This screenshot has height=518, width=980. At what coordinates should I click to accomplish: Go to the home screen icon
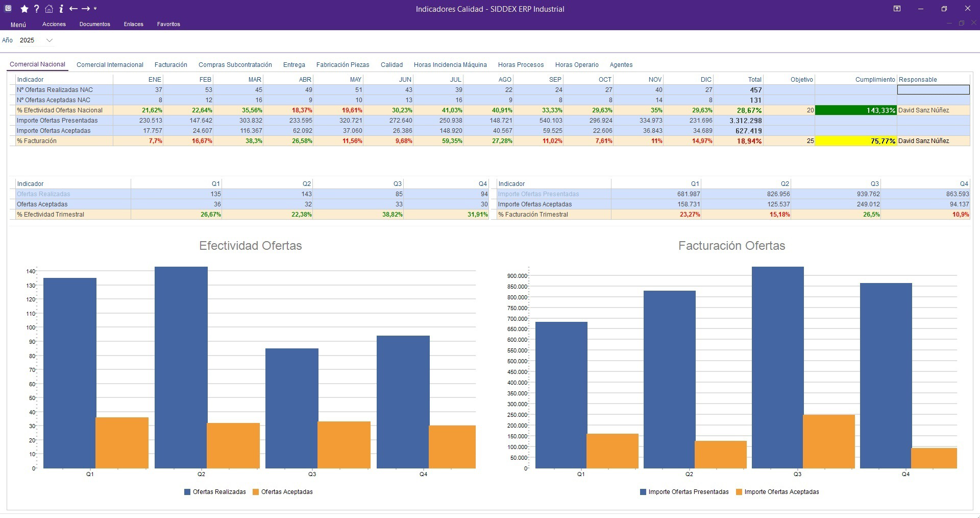pos(48,9)
